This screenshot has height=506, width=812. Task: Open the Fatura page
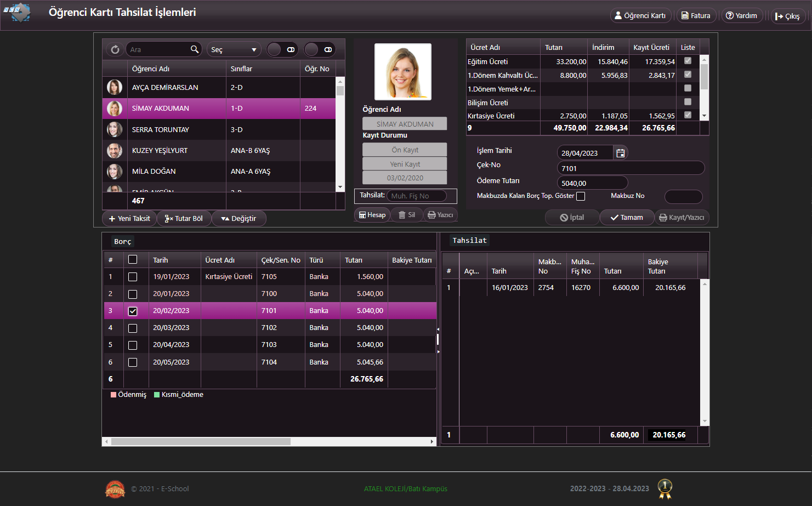point(696,15)
